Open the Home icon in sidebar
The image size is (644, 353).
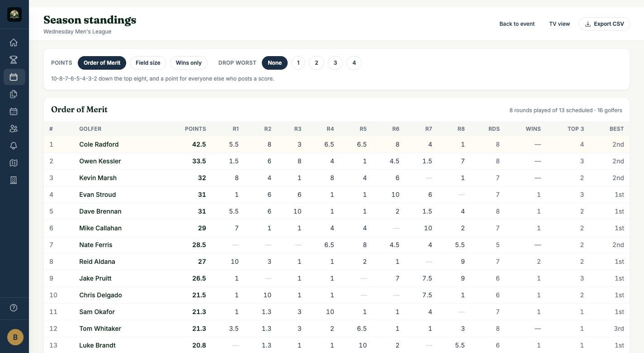click(14, 43)
